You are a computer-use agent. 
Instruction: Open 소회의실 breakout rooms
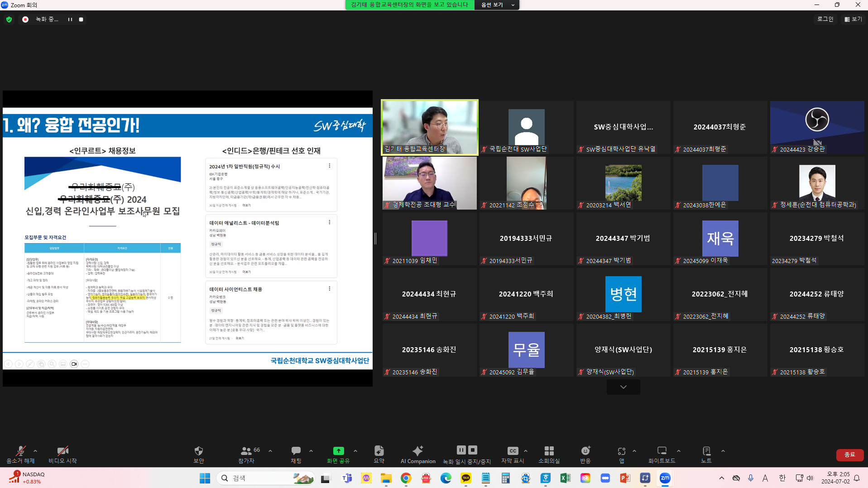pyautogui.click(x=549, y=455)
